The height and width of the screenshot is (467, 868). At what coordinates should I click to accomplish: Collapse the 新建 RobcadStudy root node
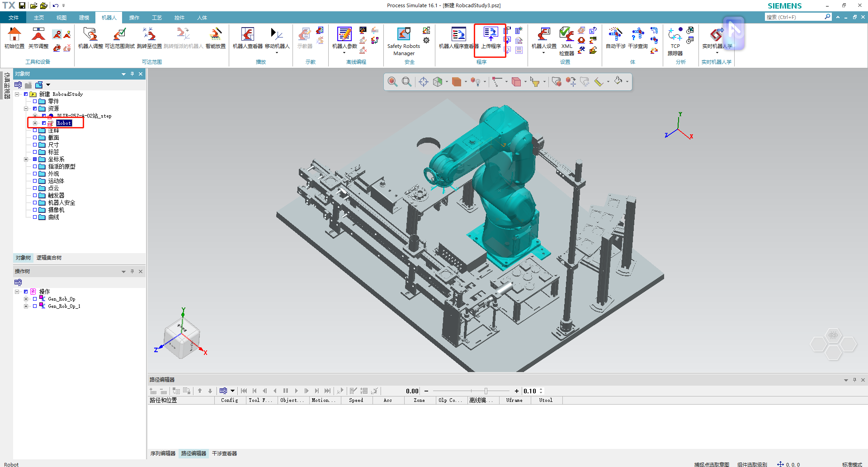[17, 94]
